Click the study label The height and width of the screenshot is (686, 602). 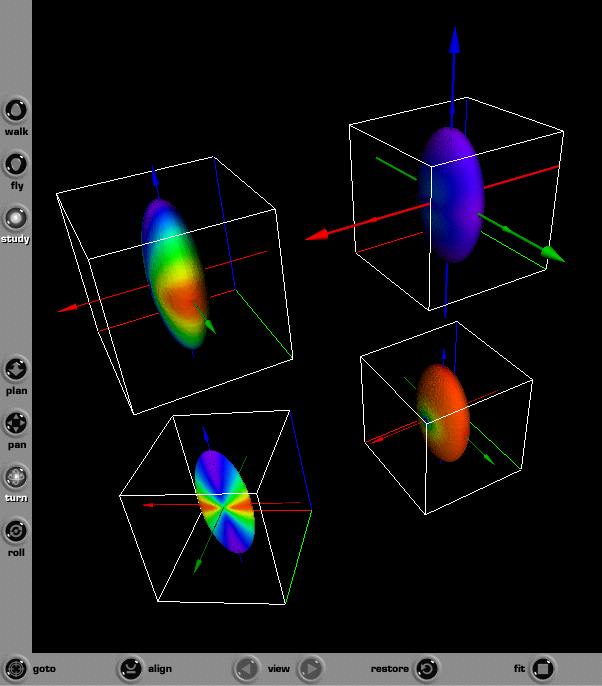click(x=15, y=239)
